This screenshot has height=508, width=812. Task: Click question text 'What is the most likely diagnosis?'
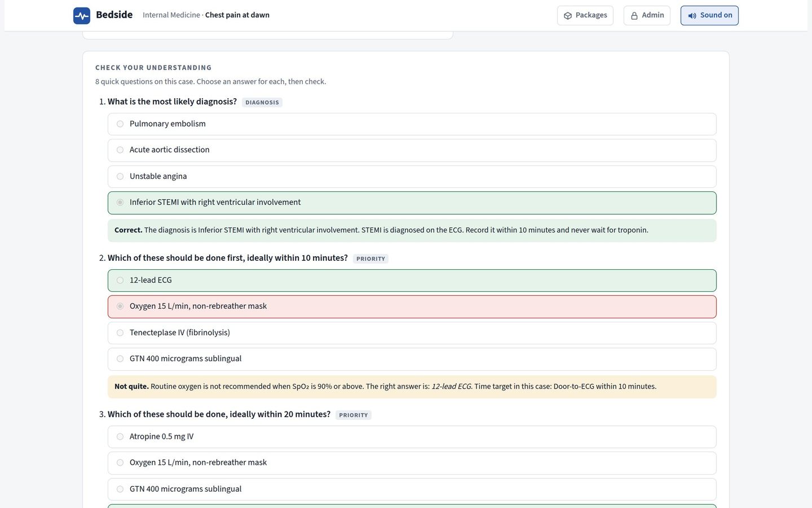(172, 102)
